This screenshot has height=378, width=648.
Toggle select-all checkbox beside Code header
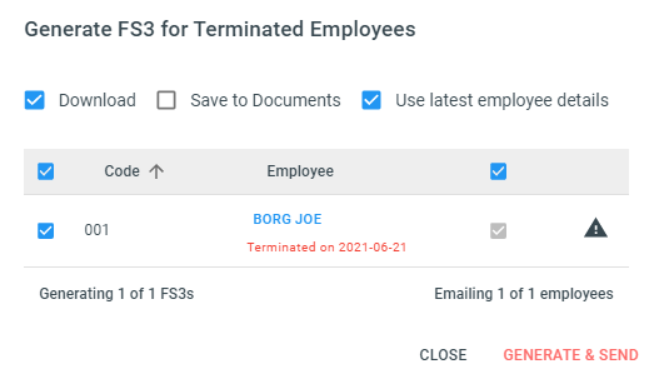tap(45, 171)
